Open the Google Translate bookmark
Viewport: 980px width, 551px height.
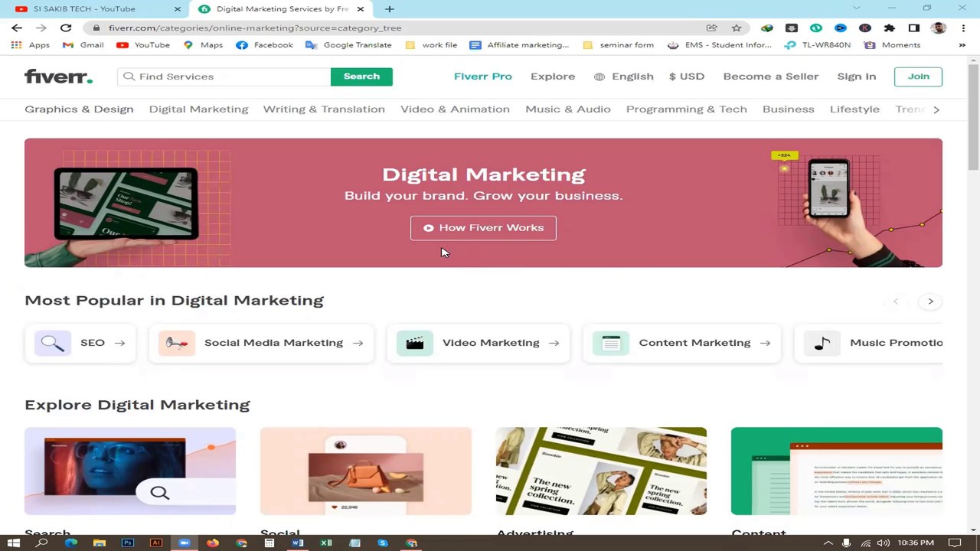click(x=348, y=45)
